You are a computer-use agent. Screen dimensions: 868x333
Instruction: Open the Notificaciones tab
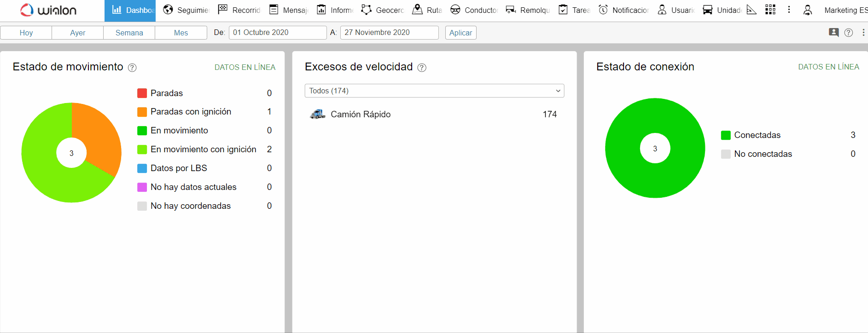click(624, 10)
